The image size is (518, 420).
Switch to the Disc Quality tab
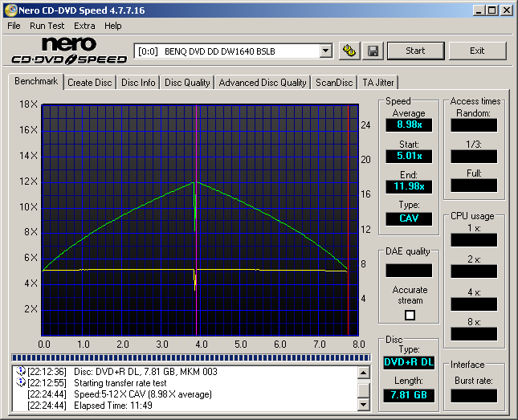[187, 82]
